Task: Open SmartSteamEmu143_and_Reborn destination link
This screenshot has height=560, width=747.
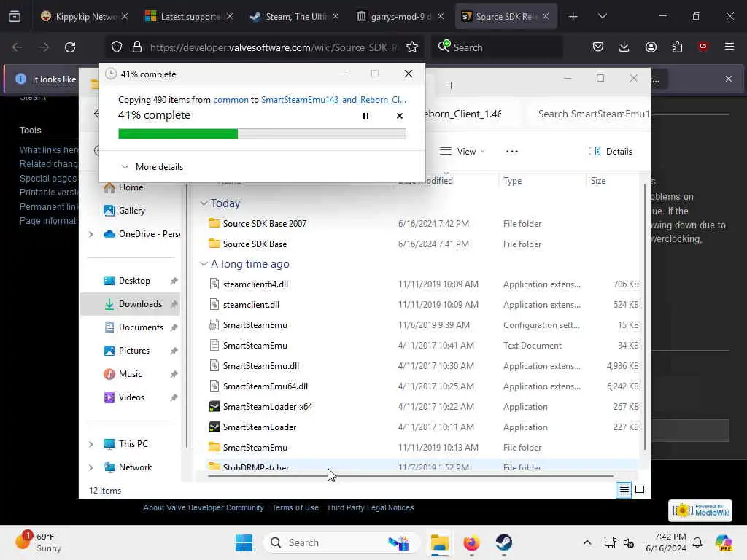Action: (x=333, y=99)
